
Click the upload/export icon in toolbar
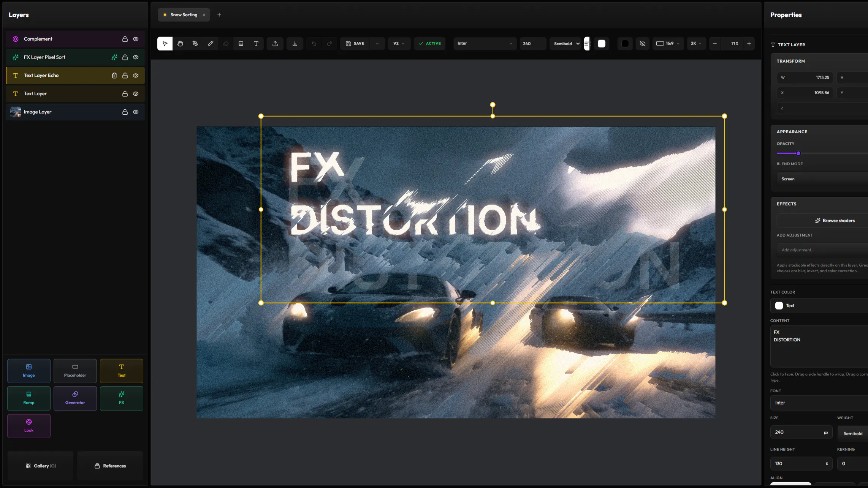[275, 44]
